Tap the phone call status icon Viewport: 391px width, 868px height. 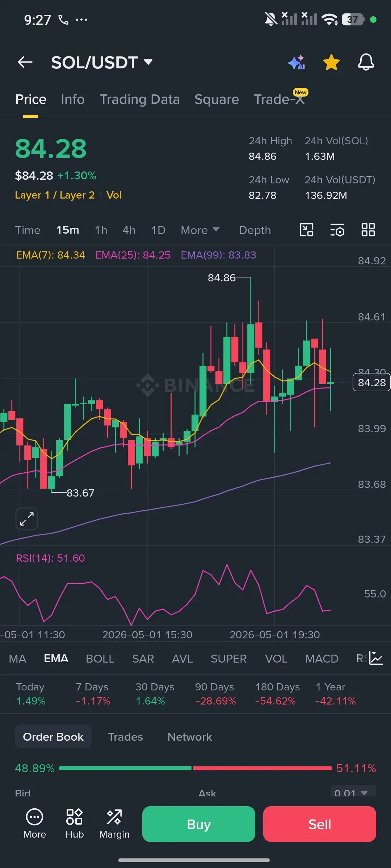tap(63, 20)
